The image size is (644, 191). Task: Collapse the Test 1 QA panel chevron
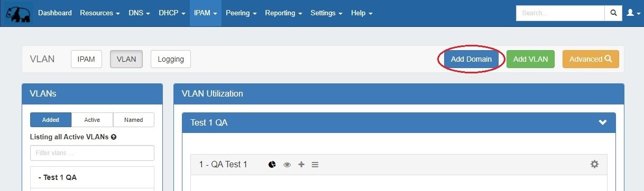[602, 122]
